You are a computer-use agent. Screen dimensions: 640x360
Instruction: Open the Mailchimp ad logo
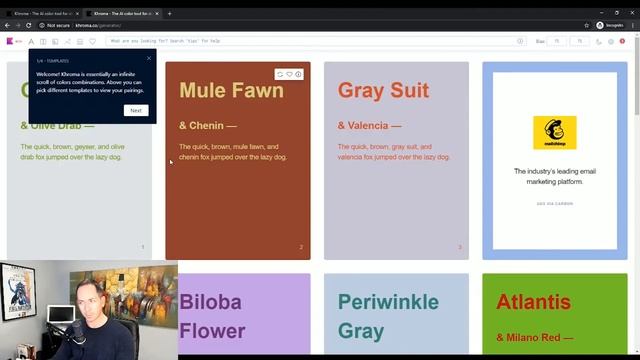555,133
